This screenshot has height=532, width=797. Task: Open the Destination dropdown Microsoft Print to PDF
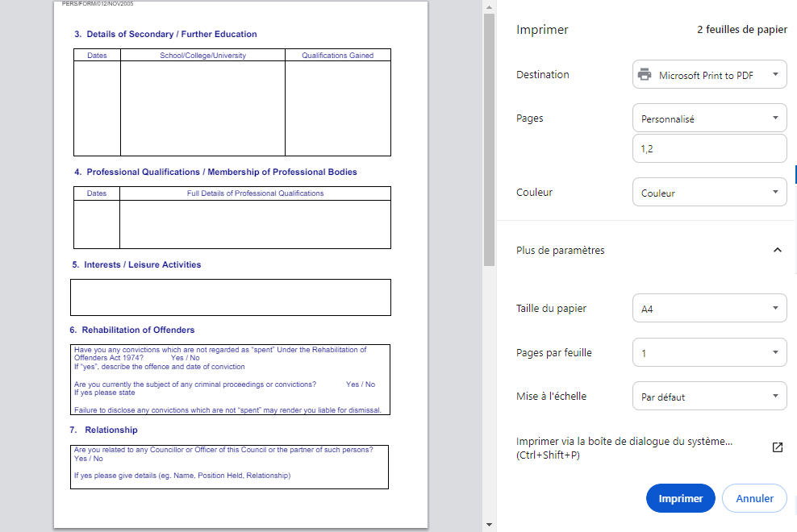tap(710, 75)
